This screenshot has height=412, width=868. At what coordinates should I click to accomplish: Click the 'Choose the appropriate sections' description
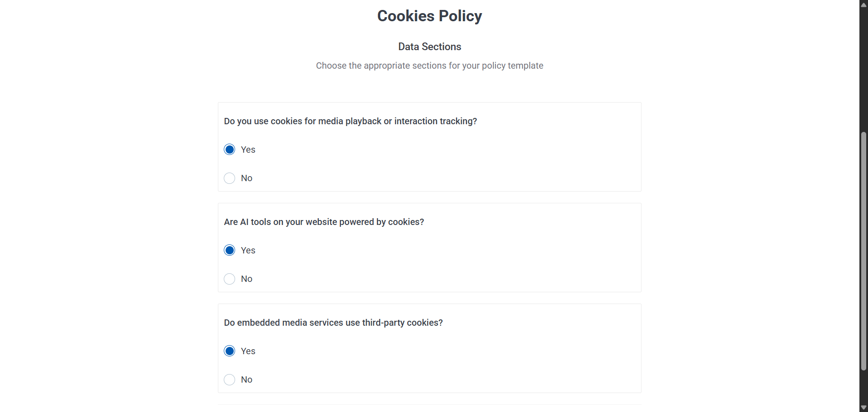(429, 66)
